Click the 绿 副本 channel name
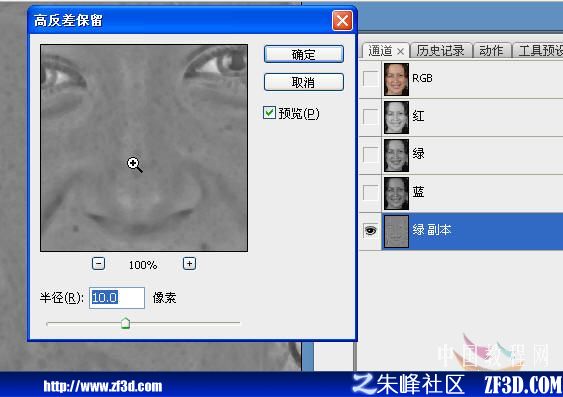 click(x=432, y=230)
